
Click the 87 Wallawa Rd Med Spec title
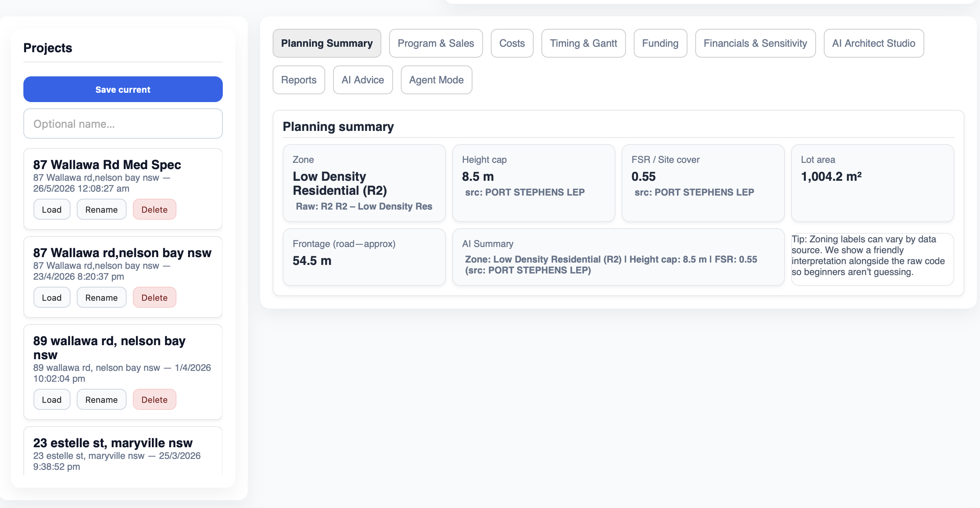pos(107,165)
